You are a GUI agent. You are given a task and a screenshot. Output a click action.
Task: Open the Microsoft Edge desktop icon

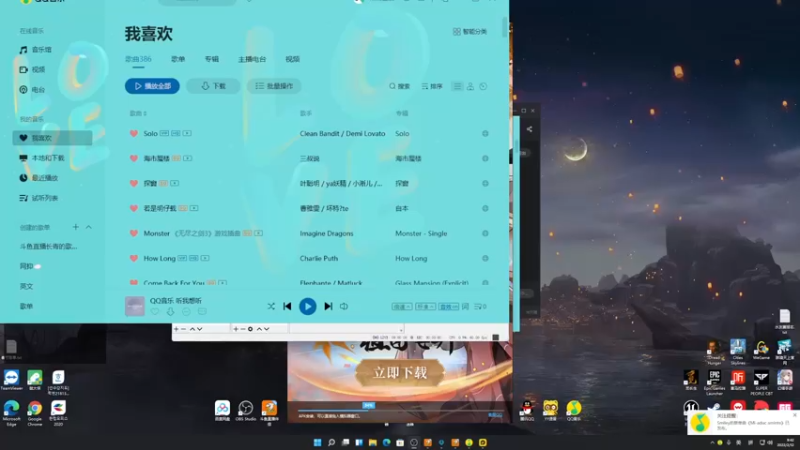[11, 413]
